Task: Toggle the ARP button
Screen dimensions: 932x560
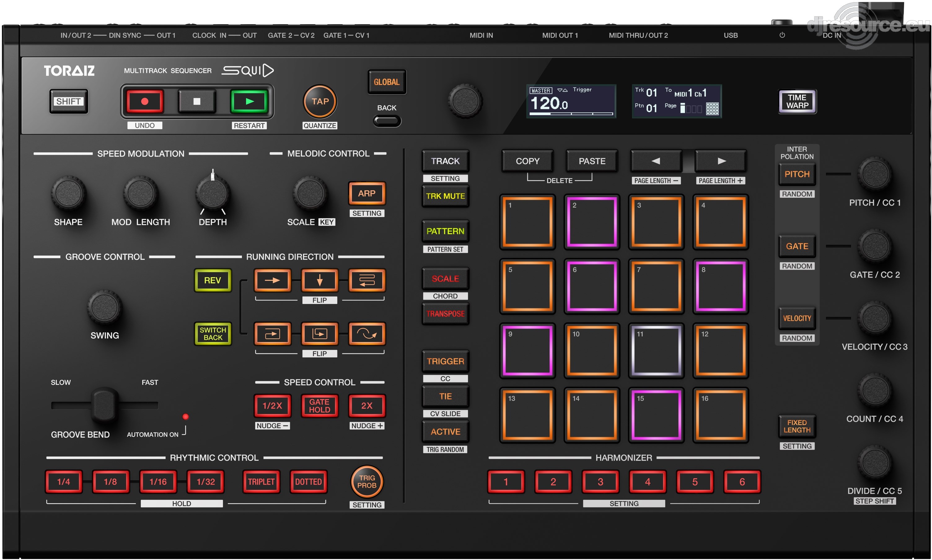Action: [x=367, y=193]
